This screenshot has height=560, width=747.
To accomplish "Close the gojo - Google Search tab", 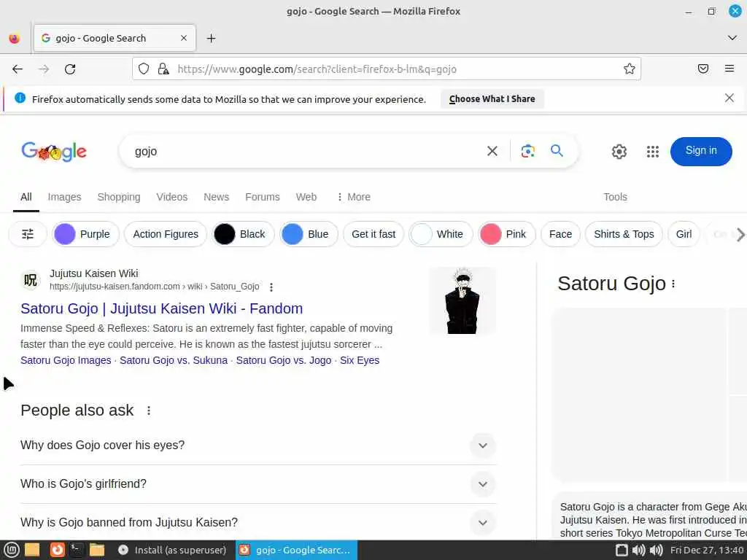I will tap(183, 38).
